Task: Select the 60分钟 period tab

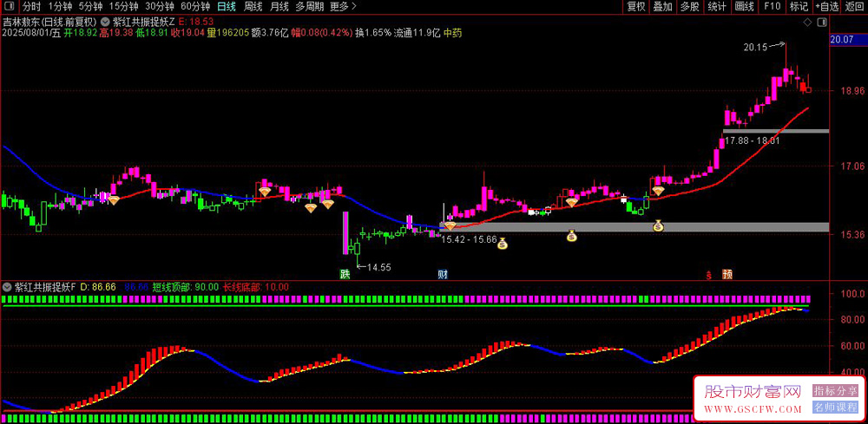Action: [195, 7]
